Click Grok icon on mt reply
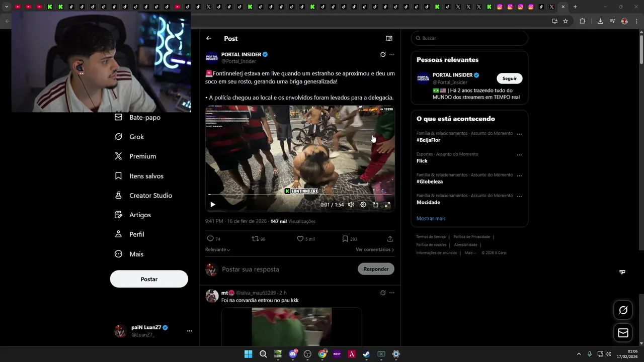The height and width of the screenshot is (362, 644). (383, 293)
